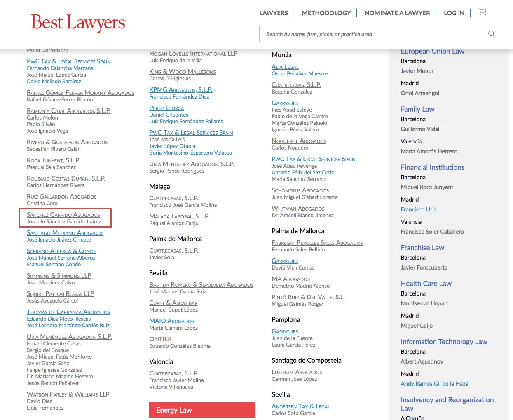Image resolution: width=513 pixels, height=420 pixels.
Task: Open ONTIER firm link
Action: 161,339
